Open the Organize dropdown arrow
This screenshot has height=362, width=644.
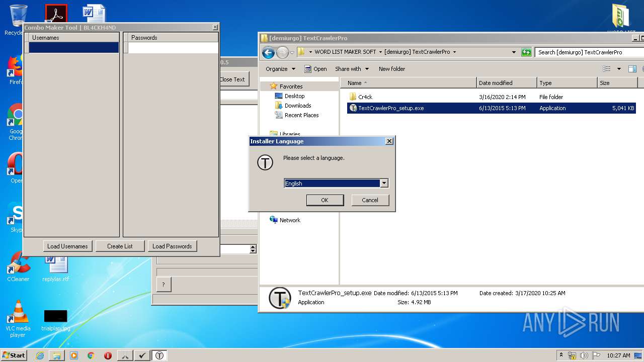coord(293,69)
